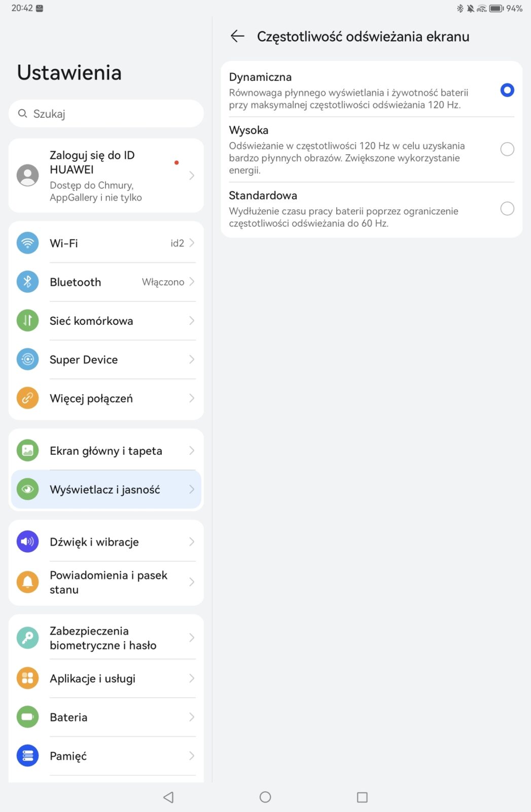This screenshot has height=812, width=531.
Task: Tap the orange Więcej połączeń link icon
Action: coord(28,398)
